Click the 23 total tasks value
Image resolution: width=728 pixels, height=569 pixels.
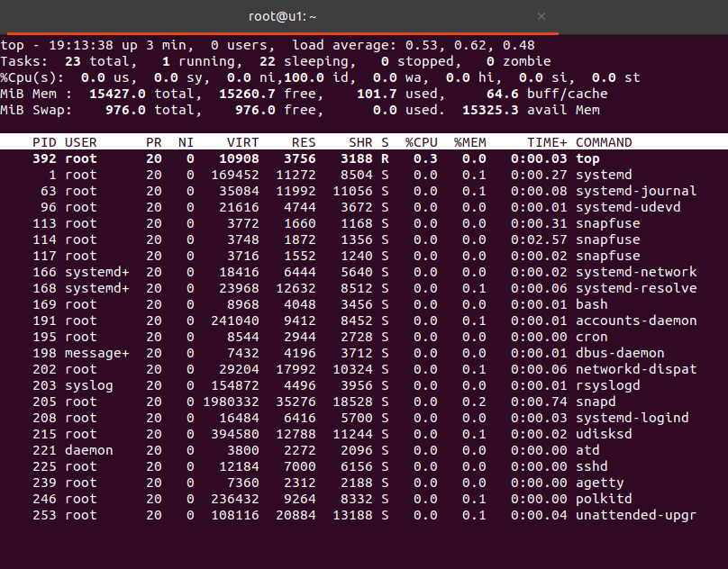point(72,62)
